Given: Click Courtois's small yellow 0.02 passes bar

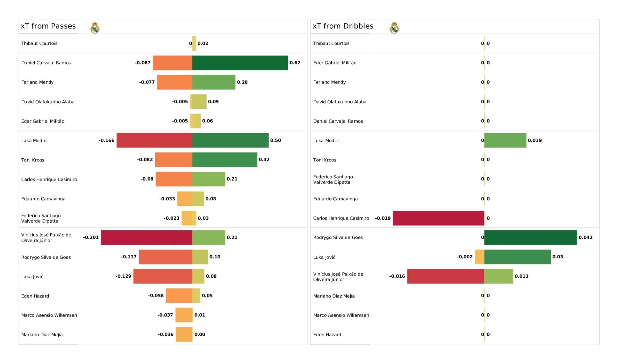Looking at the screenshot, I should coord(194,44).
